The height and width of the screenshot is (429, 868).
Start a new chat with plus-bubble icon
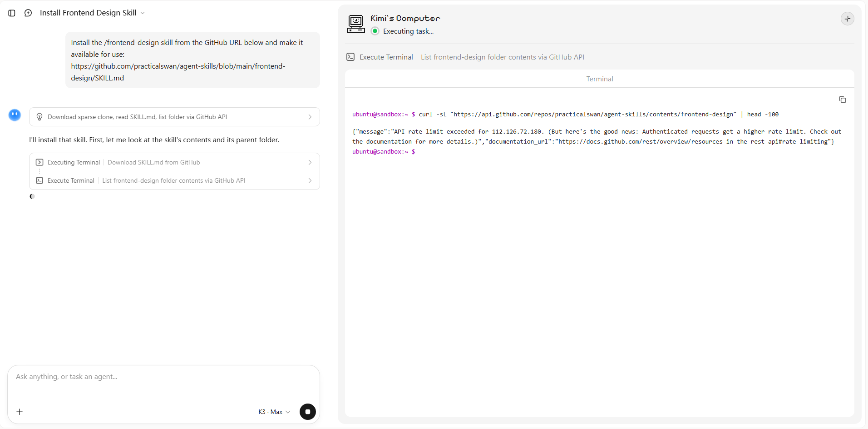pos(28,13)
